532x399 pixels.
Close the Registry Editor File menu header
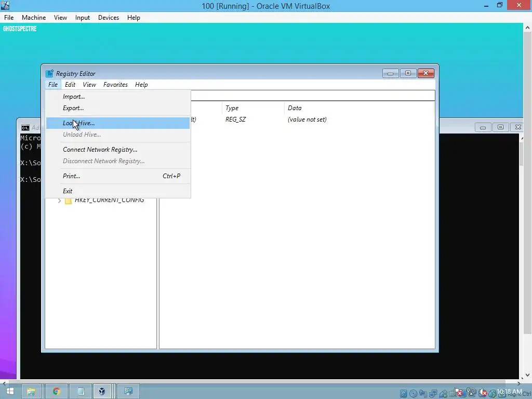pyautogui.click(x=53, y=85)
